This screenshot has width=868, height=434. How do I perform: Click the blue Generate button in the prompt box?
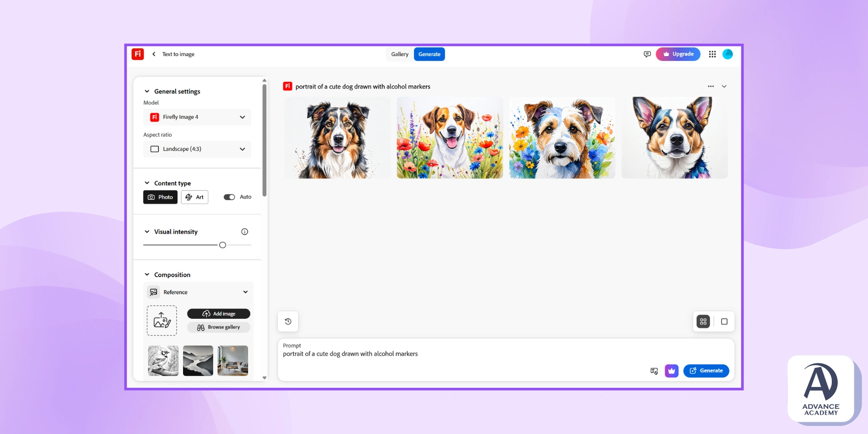pyautogui.click(x=706, y=371)
